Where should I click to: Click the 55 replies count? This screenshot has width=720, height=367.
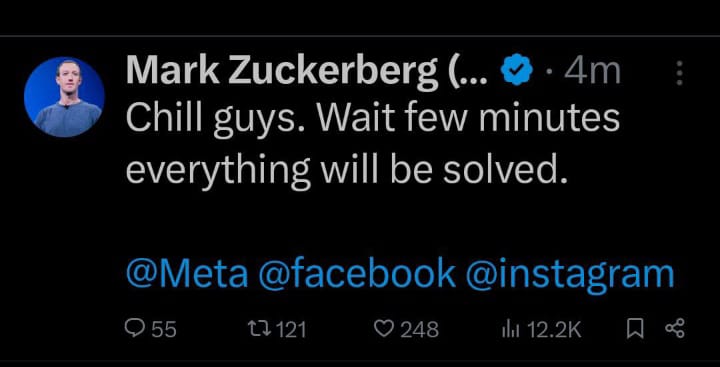pos(164,330)
